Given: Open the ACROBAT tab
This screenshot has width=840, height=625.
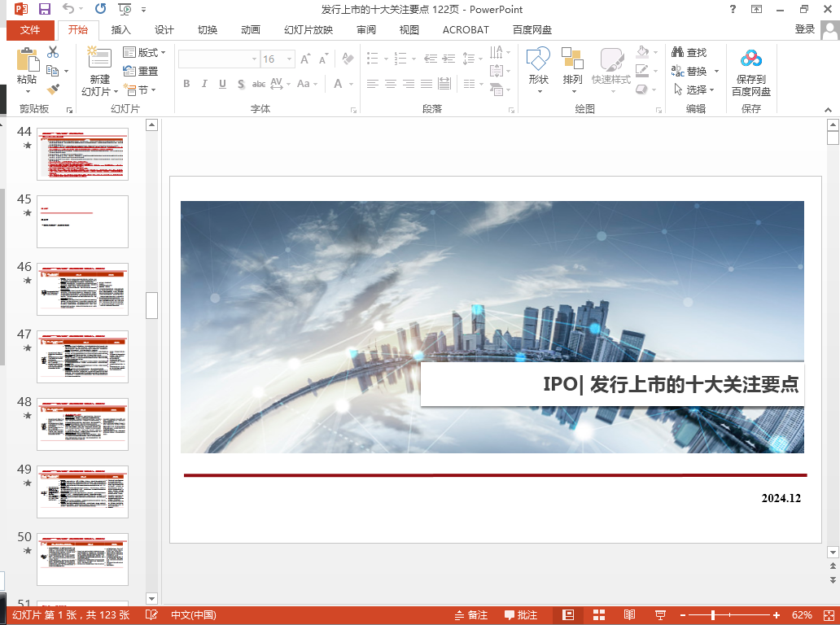Looking at the screenshot, I should pyautogui.click(x=466, y=30).
